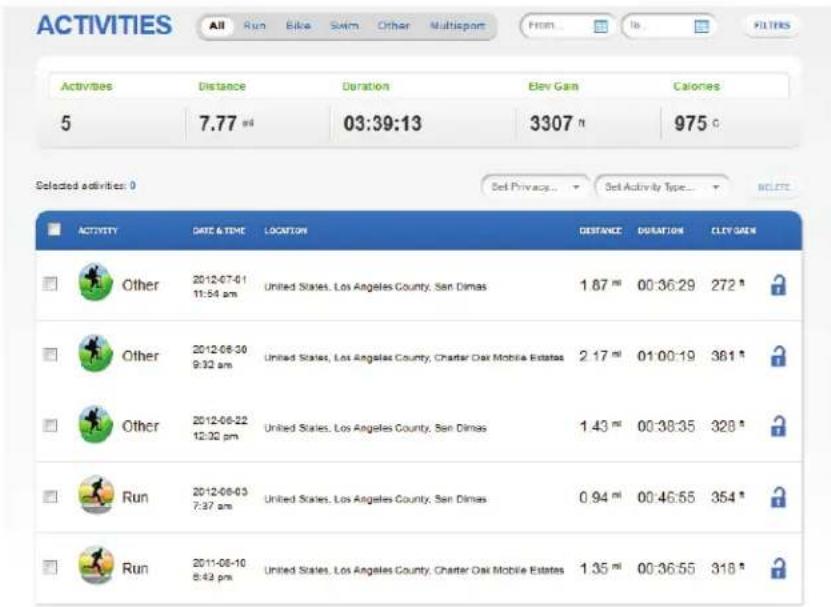
Task: Click the hiking icon for the 2012-06-30 activity
Action: 95,354
